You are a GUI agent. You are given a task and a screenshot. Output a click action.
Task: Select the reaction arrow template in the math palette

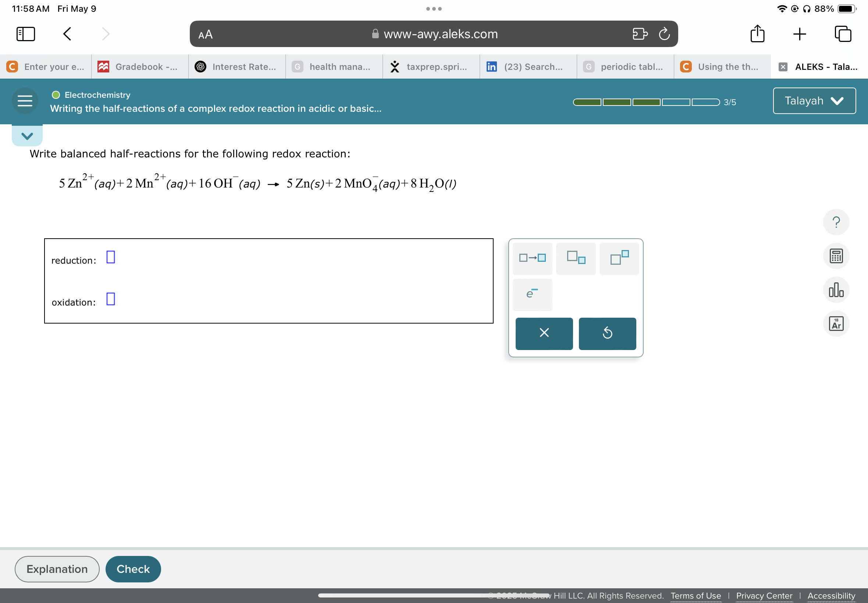(532, 258)
